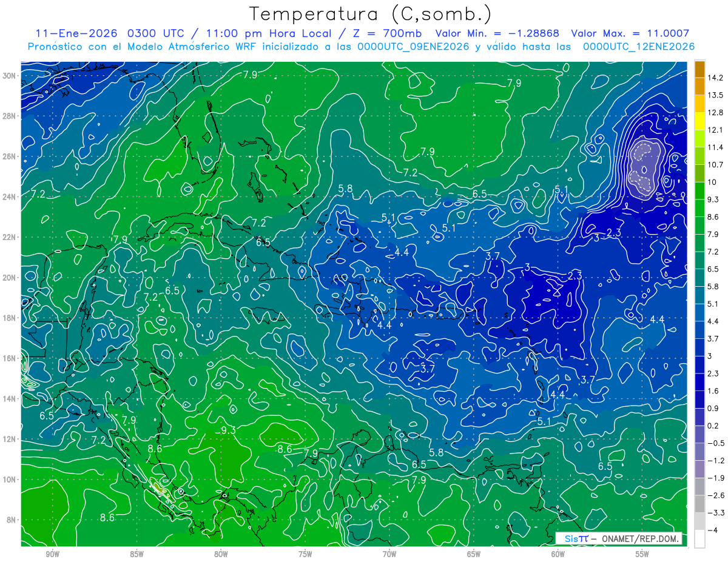Click the "Valor Max. = 11.0007" text
Screen dimensions: 728x562
click(630, 33)
